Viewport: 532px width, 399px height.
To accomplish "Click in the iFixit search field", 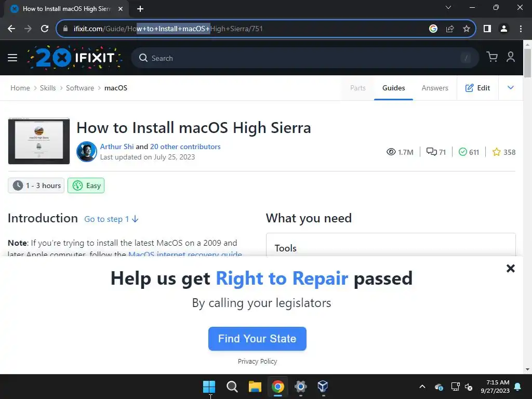I will [305, 58].
